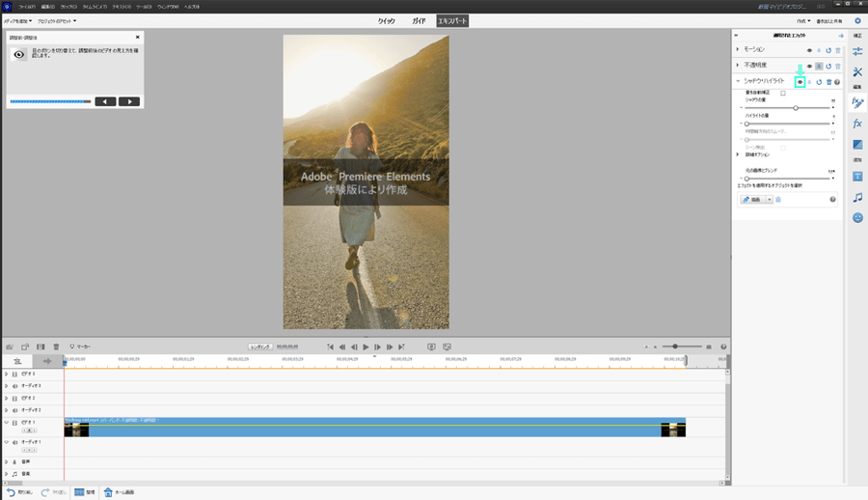Adjust the シャドウの量 slider handle

point(796,108)
